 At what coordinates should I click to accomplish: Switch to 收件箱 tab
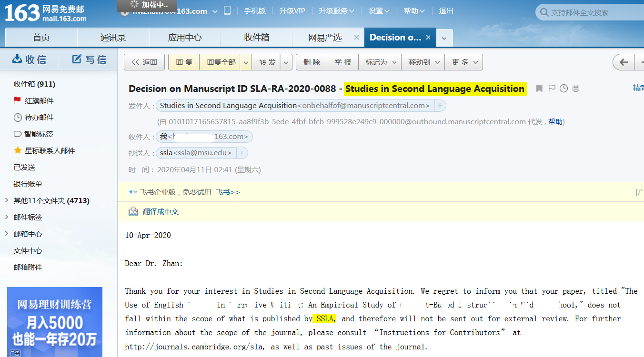coord(257,38)
